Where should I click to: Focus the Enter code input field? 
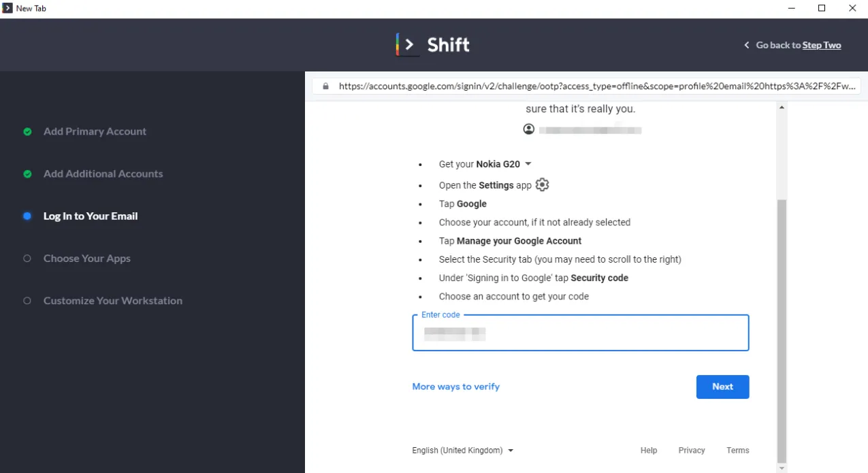[x=580, y=333]
